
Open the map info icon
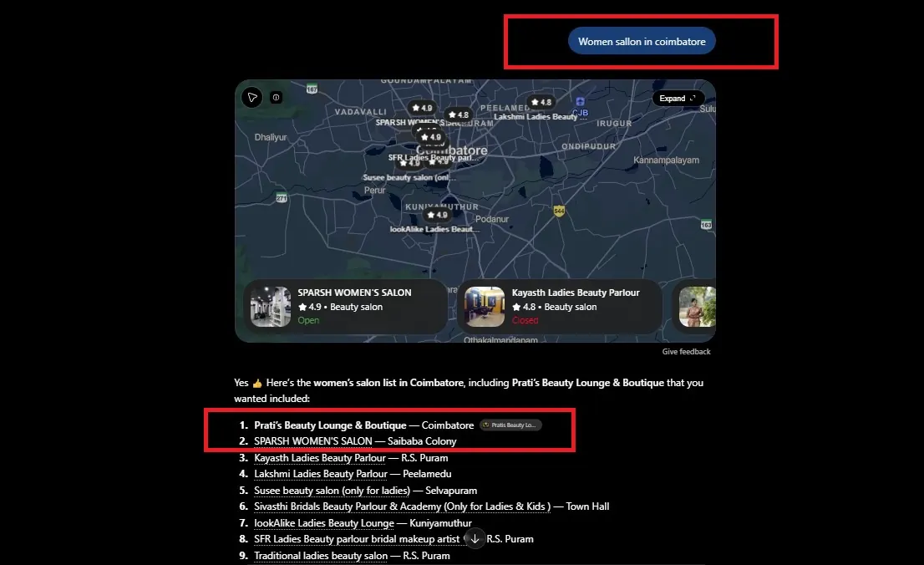[276, 97]
